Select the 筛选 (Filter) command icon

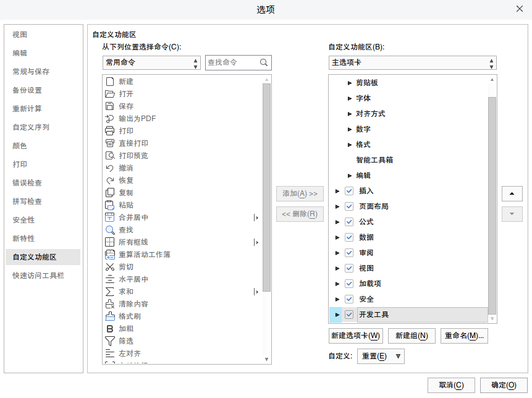tap(110, 341)
